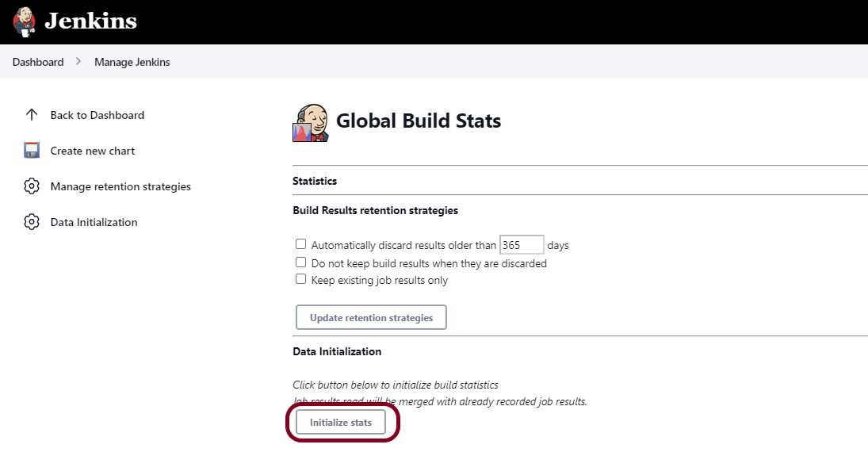868x475 pixels.
Task: Click the Global Build Stats plugin icon
Action: coord(311,123)
